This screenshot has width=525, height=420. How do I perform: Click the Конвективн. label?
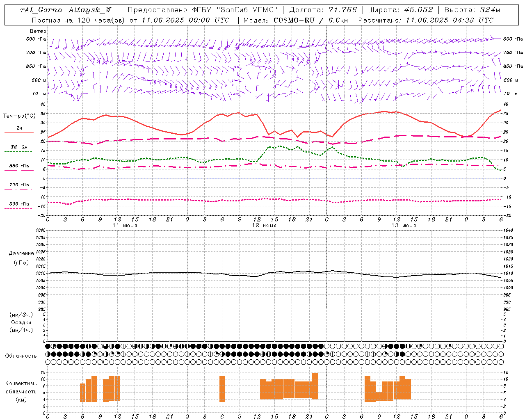(x=21, y=383)
